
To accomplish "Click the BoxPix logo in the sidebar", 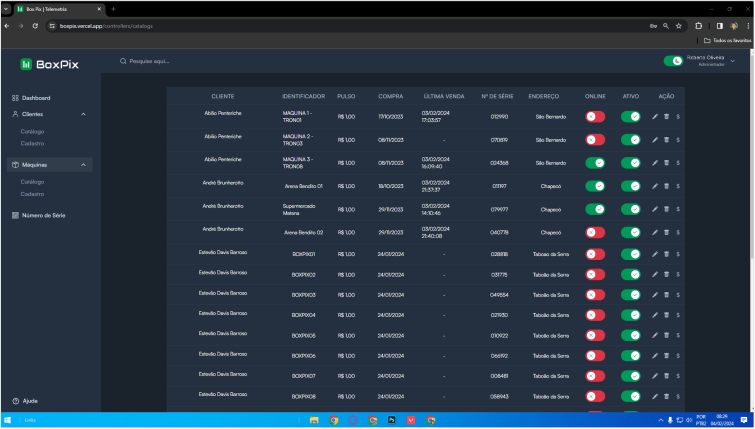I will coord(50,64).
